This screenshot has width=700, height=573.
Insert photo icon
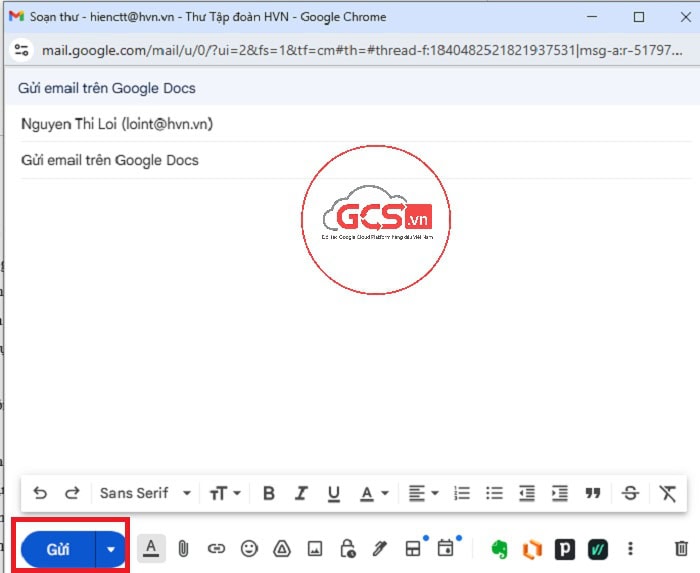tap(315, 548)
